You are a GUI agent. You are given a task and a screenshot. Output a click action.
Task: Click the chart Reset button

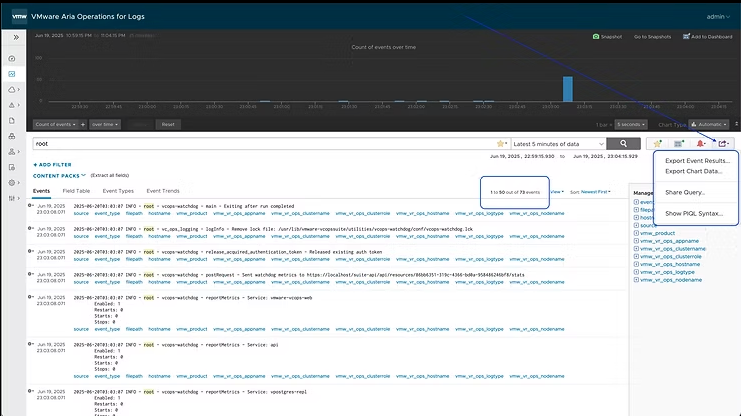(168, 124)
